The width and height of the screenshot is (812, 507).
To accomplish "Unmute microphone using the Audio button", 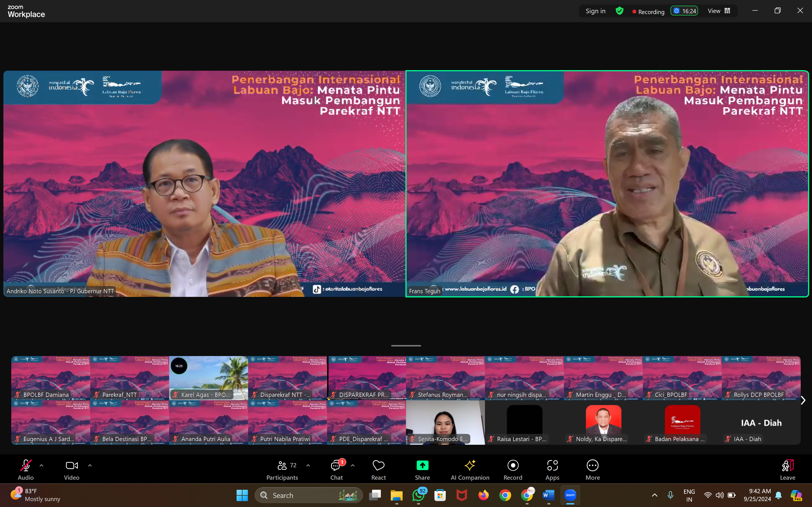I will pyautogui.click(x=25, y=470).
